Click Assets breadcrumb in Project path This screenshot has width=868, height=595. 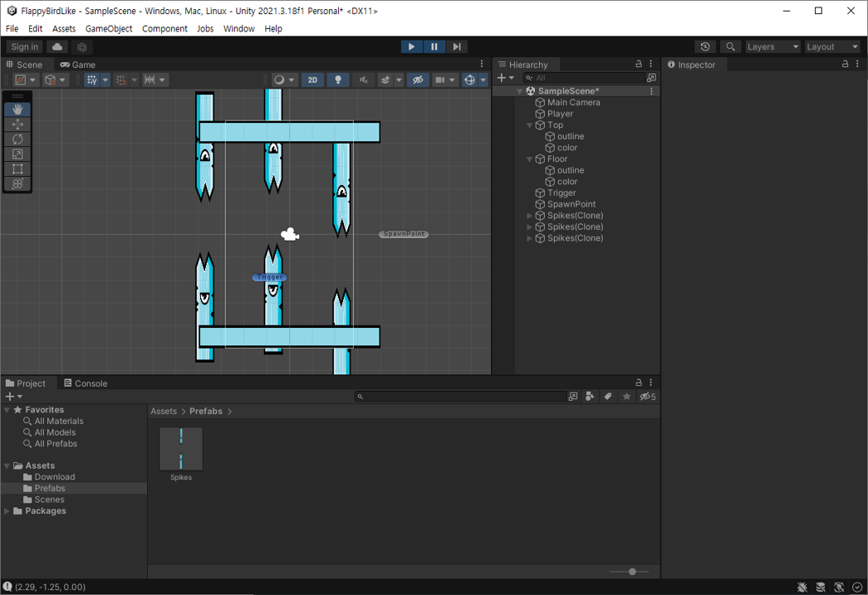(x=164, y=412)
